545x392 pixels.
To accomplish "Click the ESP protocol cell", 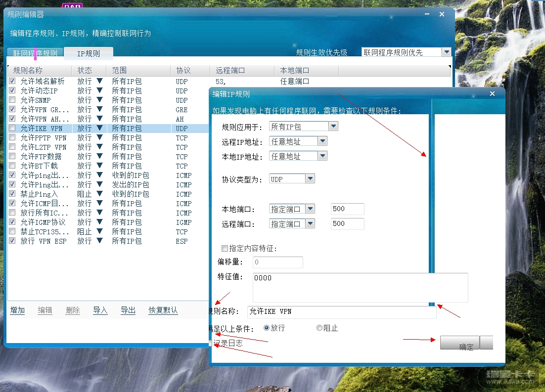I will coord(182,241).
